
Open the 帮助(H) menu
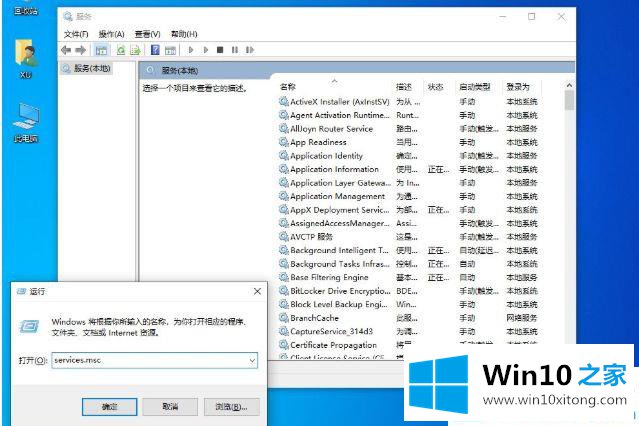184,34
